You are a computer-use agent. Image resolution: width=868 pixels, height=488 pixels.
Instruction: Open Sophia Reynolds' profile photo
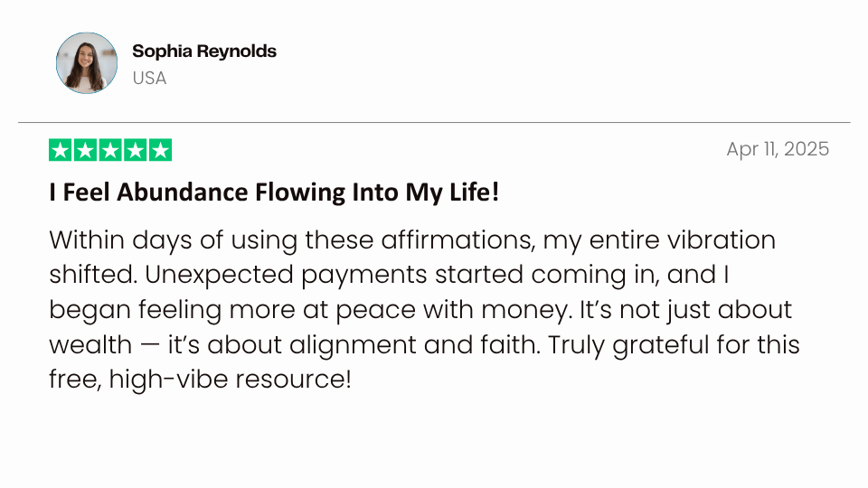(87, 63)
